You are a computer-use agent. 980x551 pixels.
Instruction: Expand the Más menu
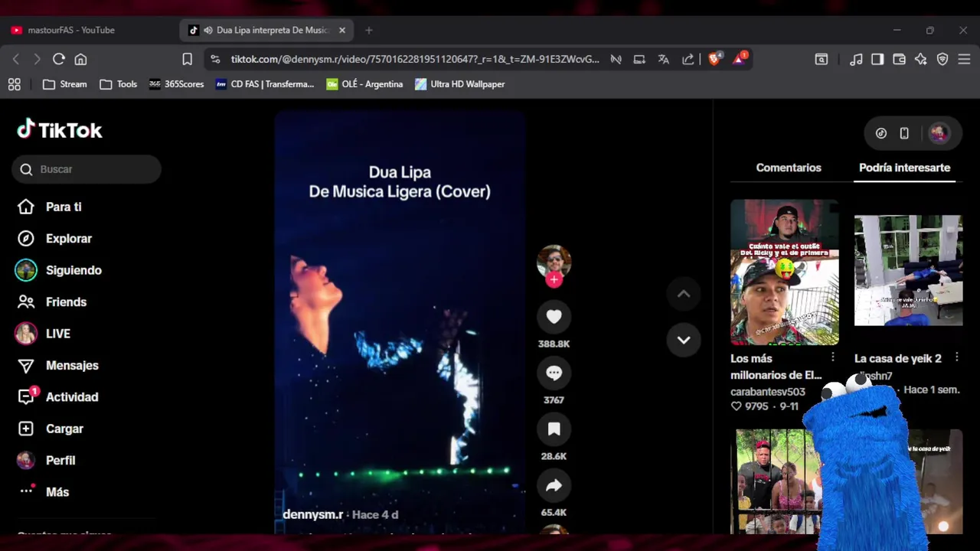point(44,492)
